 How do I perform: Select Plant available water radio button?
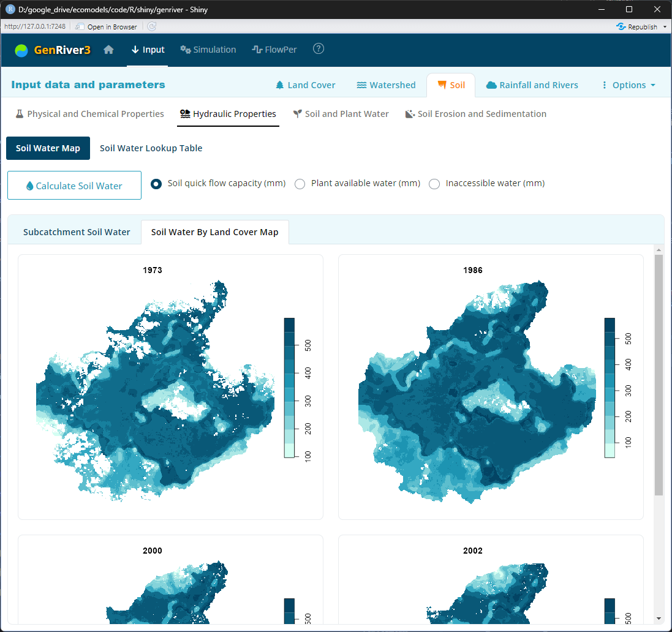click(300, 184)
